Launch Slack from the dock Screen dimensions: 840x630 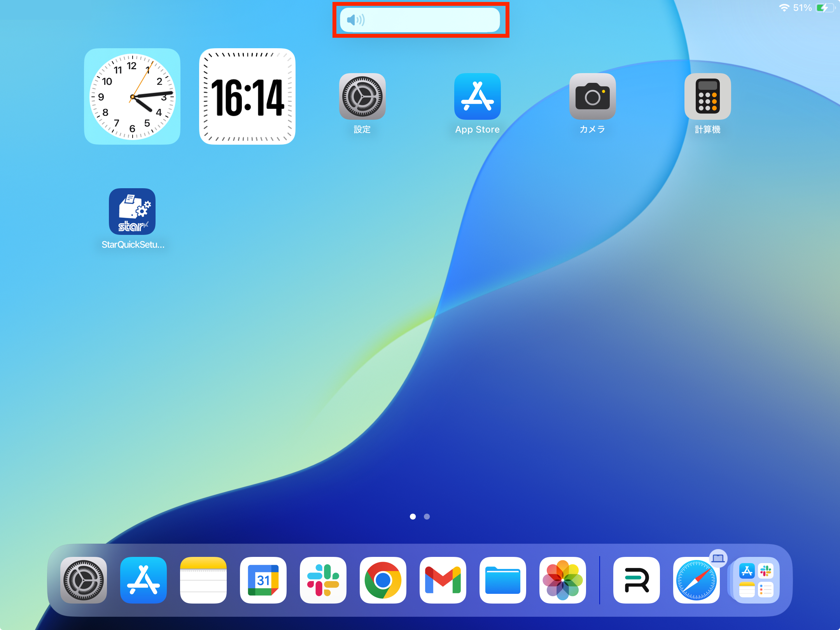(x=323, y=580)
